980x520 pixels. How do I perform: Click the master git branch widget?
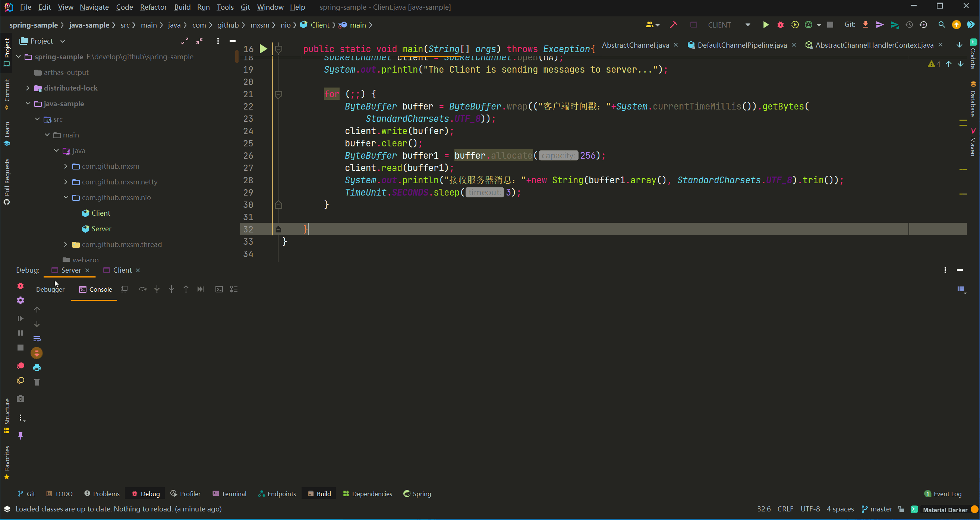point(876,509)
